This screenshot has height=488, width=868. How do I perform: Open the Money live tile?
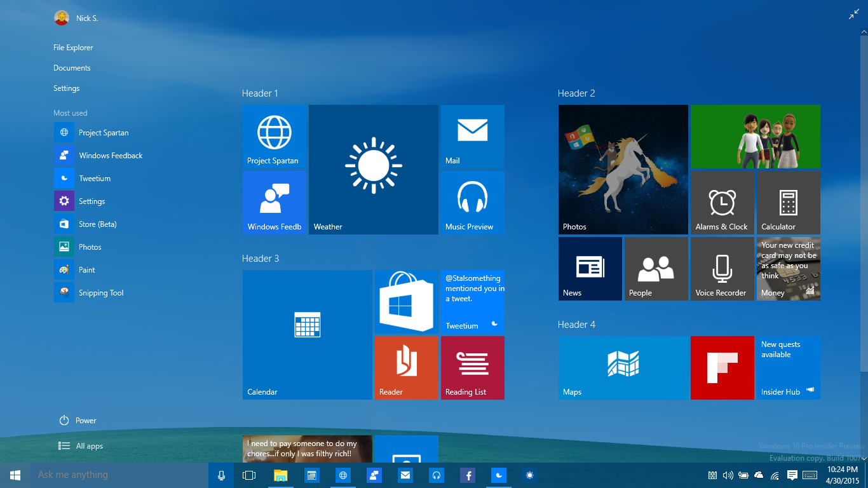click(789, 269)
